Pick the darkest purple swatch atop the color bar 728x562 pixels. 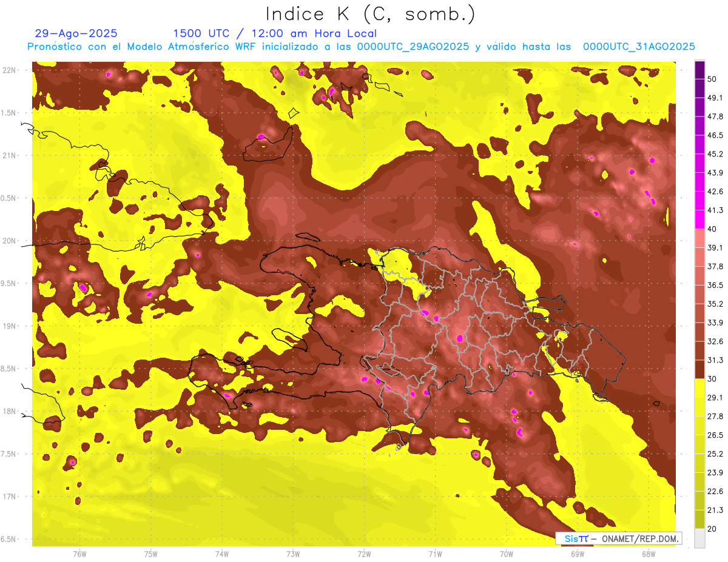coord(699,70)
